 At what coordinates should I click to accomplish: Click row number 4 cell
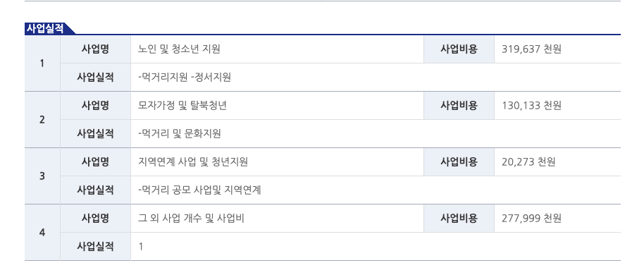[42, 232]
